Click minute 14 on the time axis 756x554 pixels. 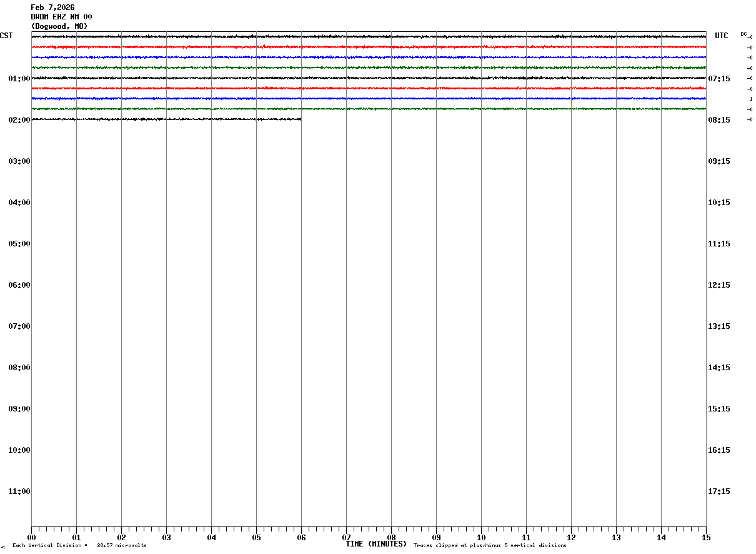[x=661, y=538]
